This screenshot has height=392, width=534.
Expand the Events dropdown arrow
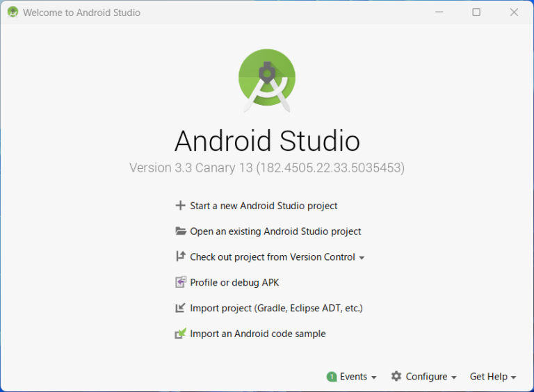click(374, 377)
